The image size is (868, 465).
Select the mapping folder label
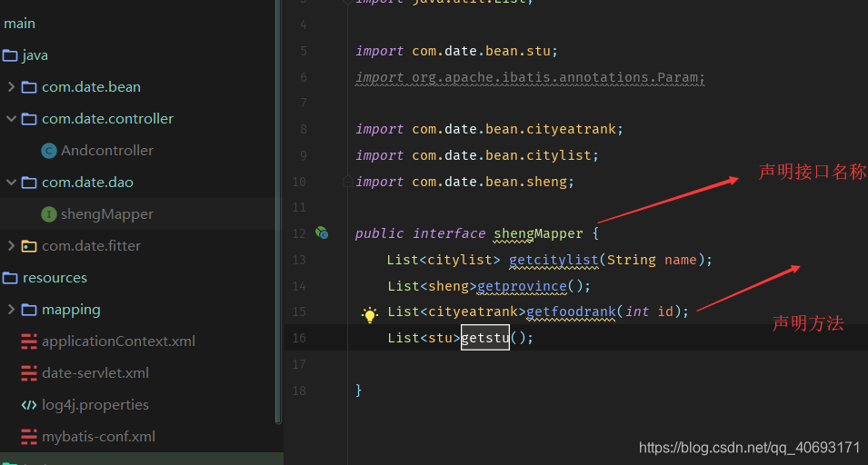click(72, 310)
